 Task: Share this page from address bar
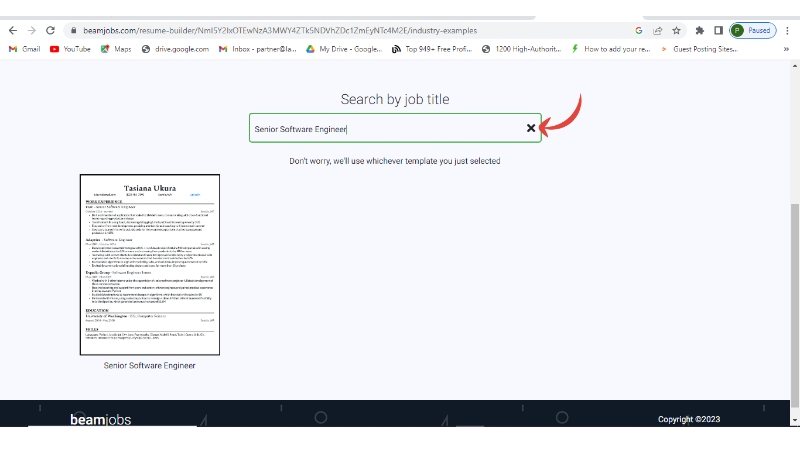click(x=657, y=31)
